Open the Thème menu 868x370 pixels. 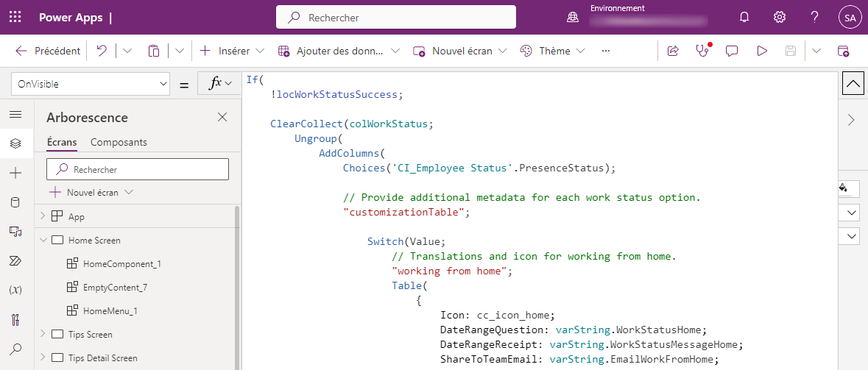coord(552,51)
